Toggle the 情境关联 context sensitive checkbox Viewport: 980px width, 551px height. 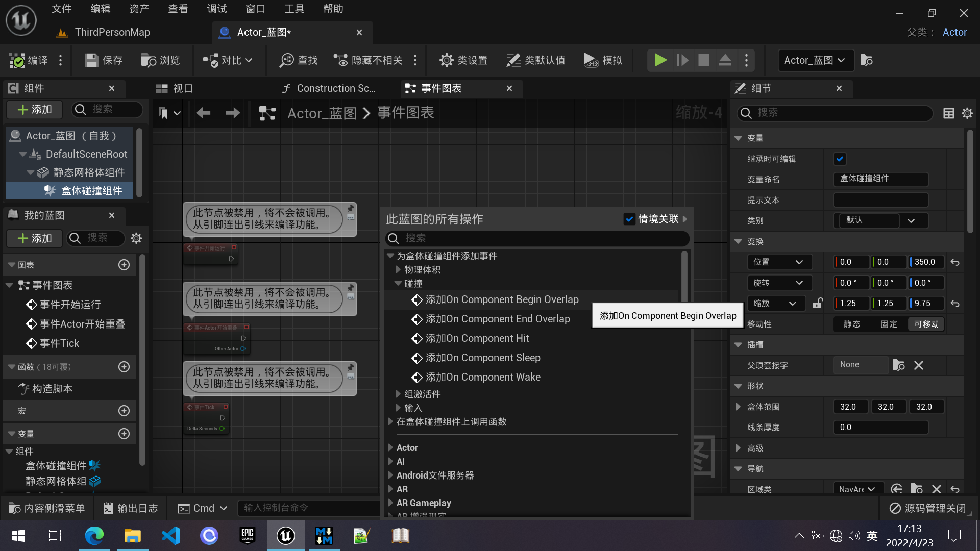click(630, 219)
